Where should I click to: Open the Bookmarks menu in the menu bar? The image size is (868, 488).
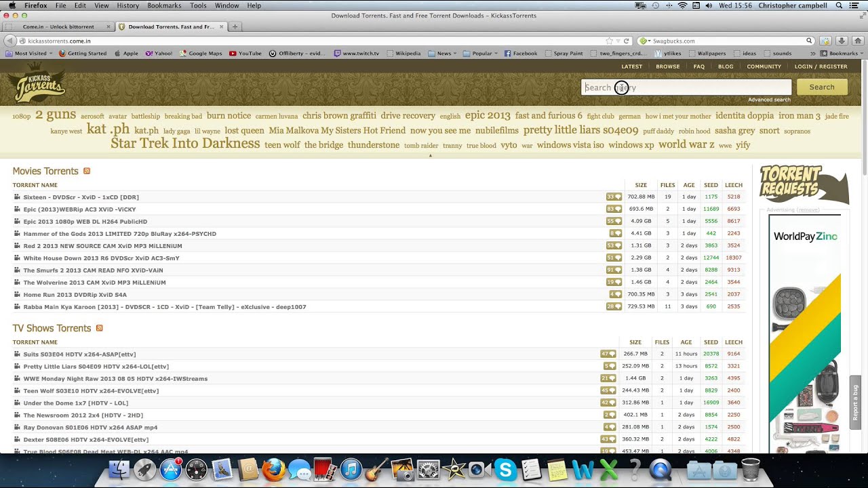pyautogui.click(x=164, y=5)
